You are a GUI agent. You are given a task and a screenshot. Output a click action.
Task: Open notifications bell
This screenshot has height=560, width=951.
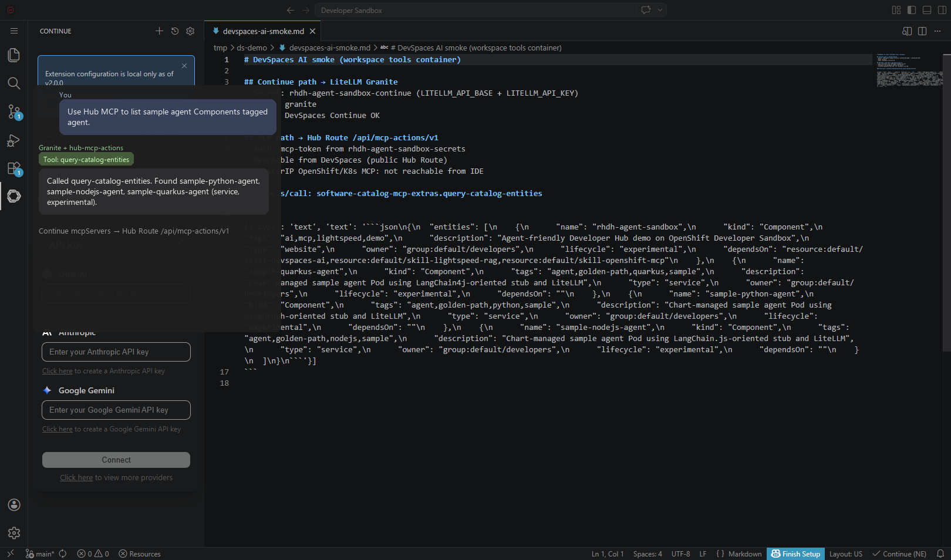coord(940,554)
